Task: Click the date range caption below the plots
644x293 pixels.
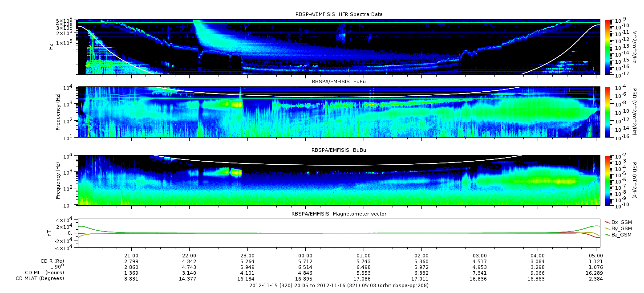Action: (x=339, y=285)
